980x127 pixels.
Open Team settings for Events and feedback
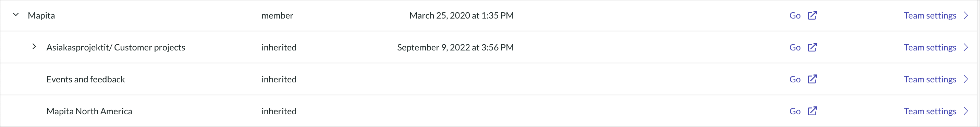930,79
